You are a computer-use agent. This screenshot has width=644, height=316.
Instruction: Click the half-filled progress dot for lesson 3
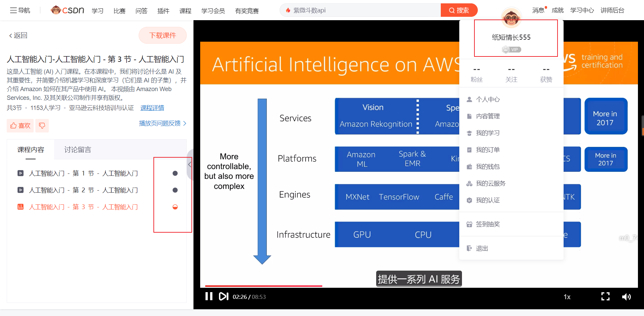(x=175, y=207)
